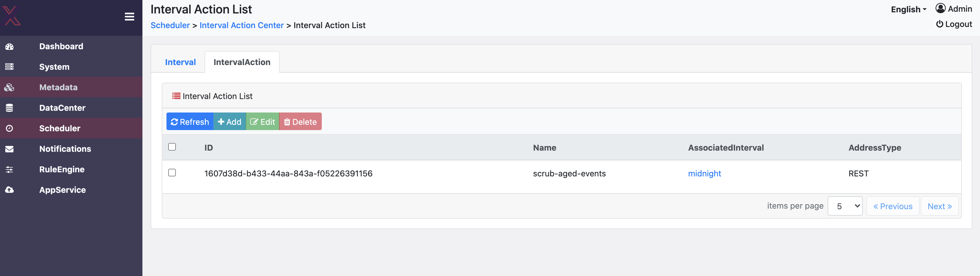Open AppService via the cloud upload icon
Image resolution: width=980 pixels, height=276 pixels.
[9, 190]
